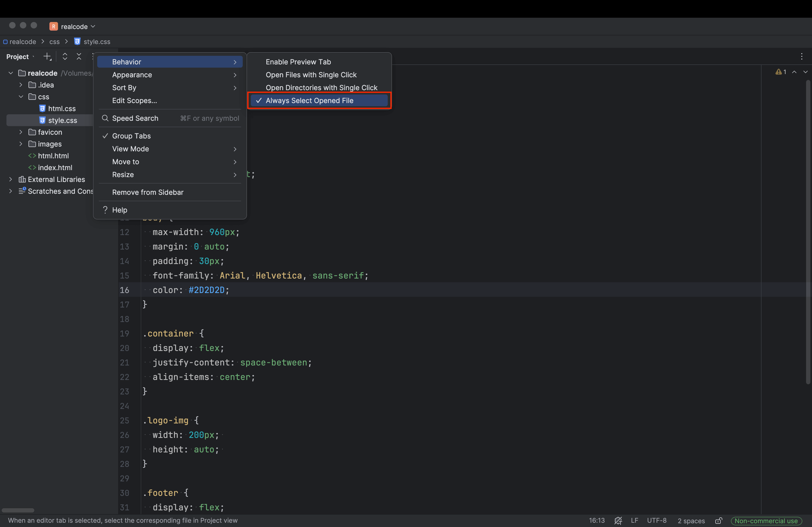This screenshot has height=527, width=812.
Task: Open the editor tabs kebab menu
Action: 802,57
